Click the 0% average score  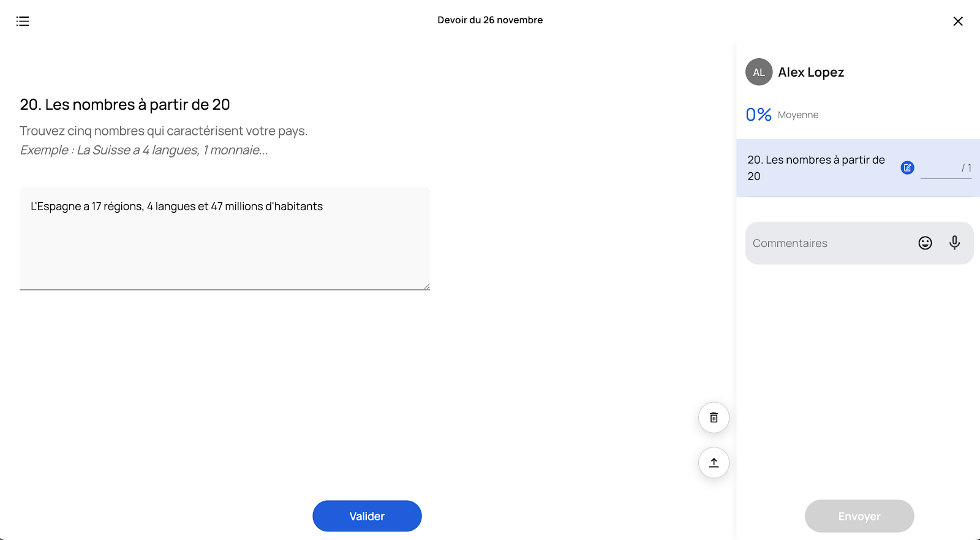coord(758,115)
